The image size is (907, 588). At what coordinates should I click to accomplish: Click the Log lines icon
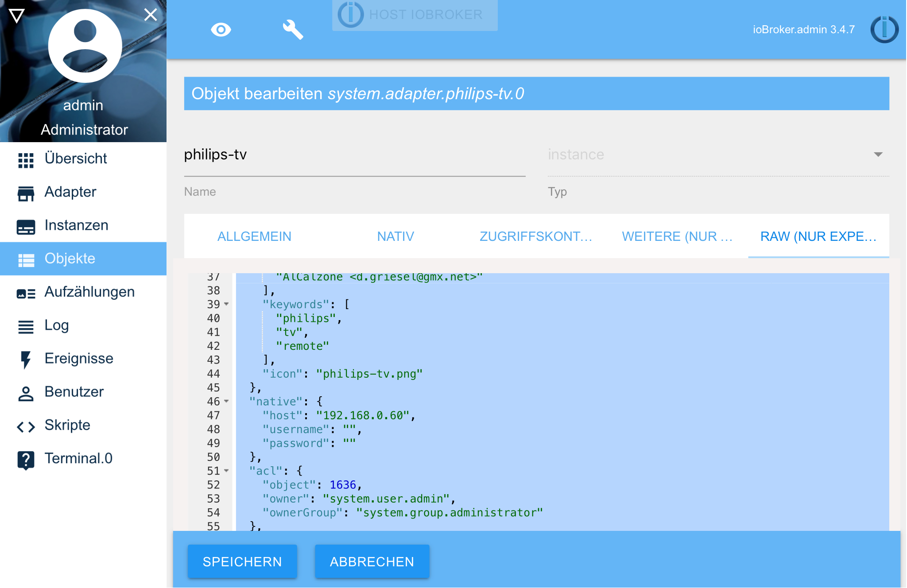pos(26,327)
